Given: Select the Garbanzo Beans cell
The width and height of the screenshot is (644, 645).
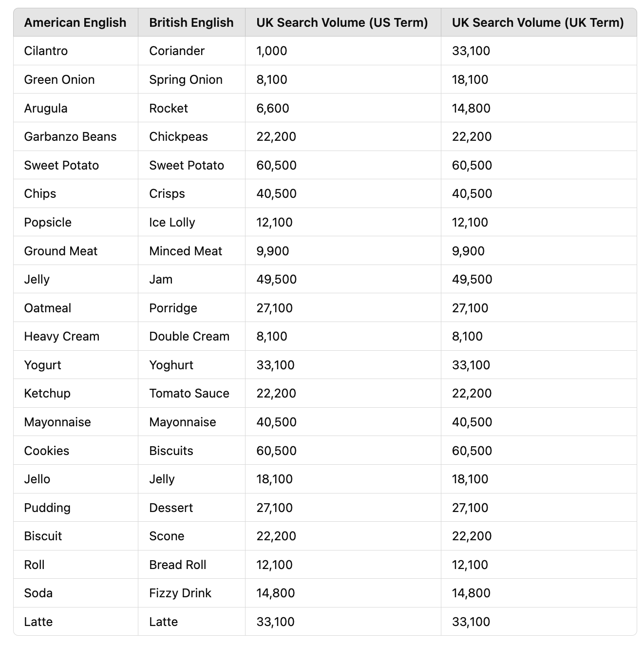Looking at the screenshot, I should point(70,136).
